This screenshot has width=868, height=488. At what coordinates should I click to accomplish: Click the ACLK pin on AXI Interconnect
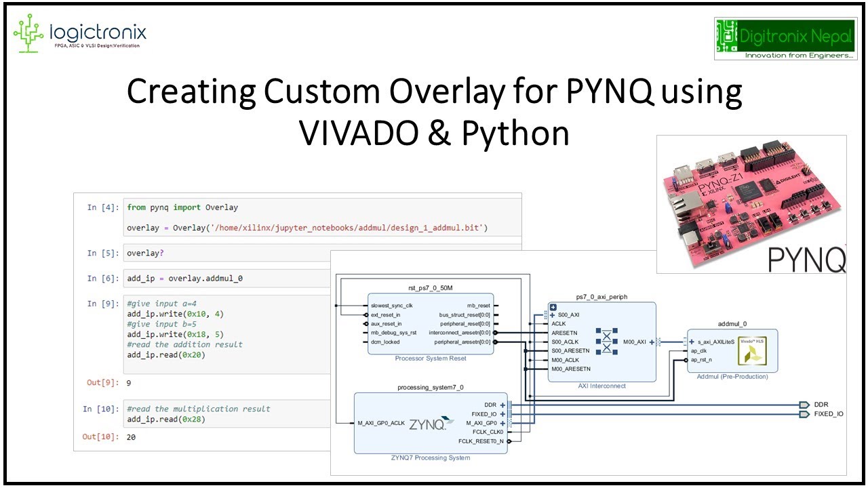pos(559,324)
